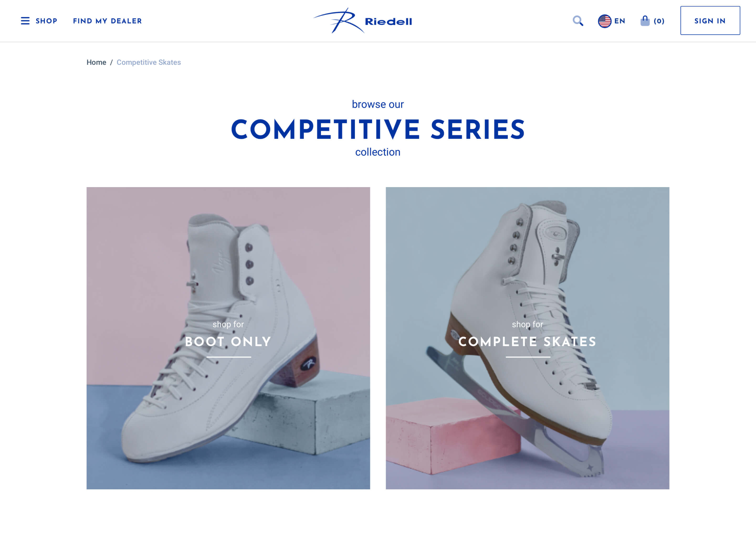The image size is (756, 551).
Task: Expand the SHOP navigation menu
Action: pos(46,21)
